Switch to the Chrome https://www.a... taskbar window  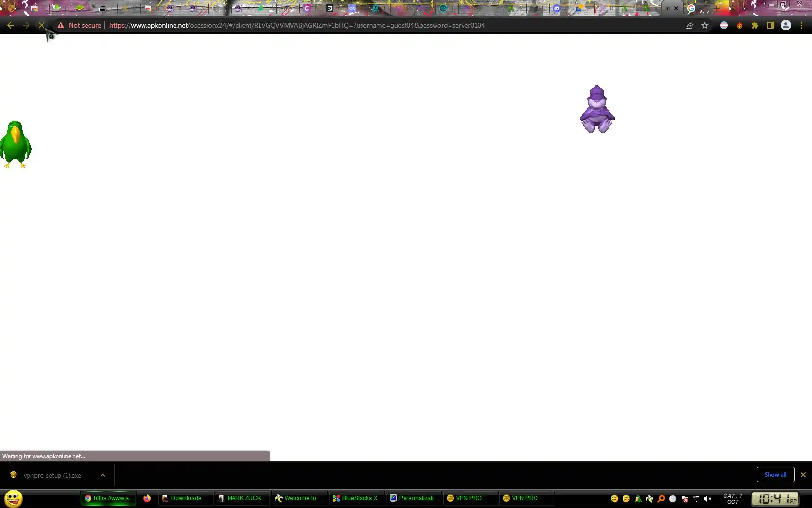[x=108, y=498]
